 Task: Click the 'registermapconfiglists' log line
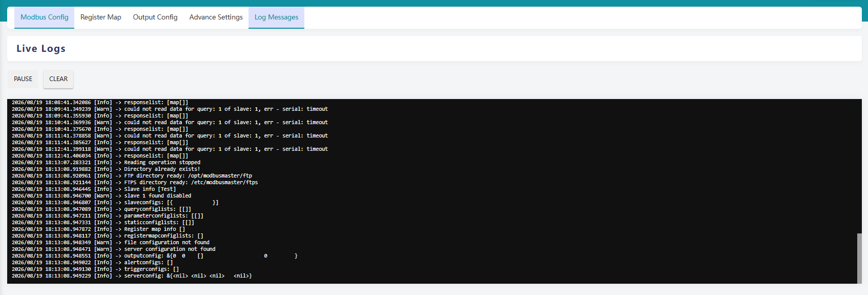[x=108, y=236]
